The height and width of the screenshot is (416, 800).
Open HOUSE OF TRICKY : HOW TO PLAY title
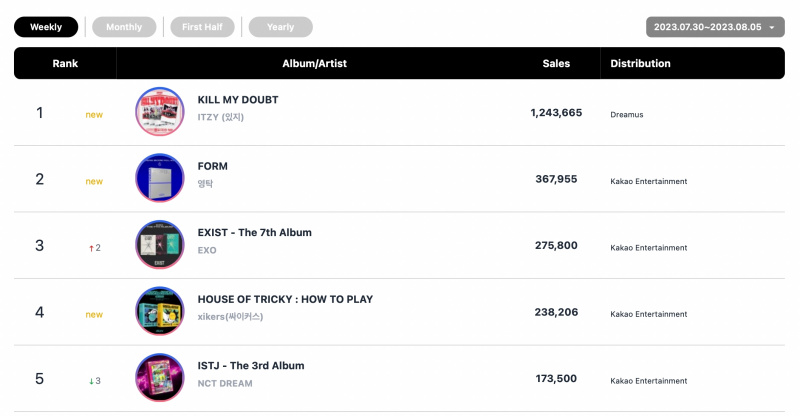[285, 299]
